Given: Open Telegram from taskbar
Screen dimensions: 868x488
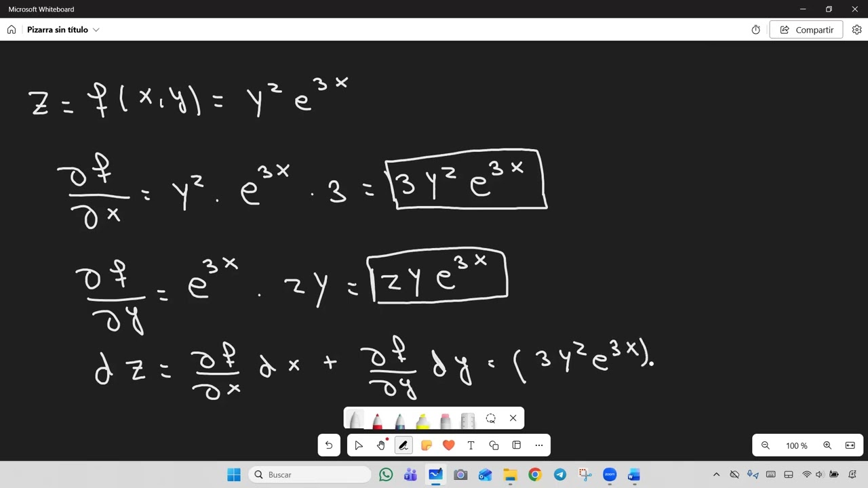Looking at the screenshot, I should pyautogui.click(x=560, y=474).
